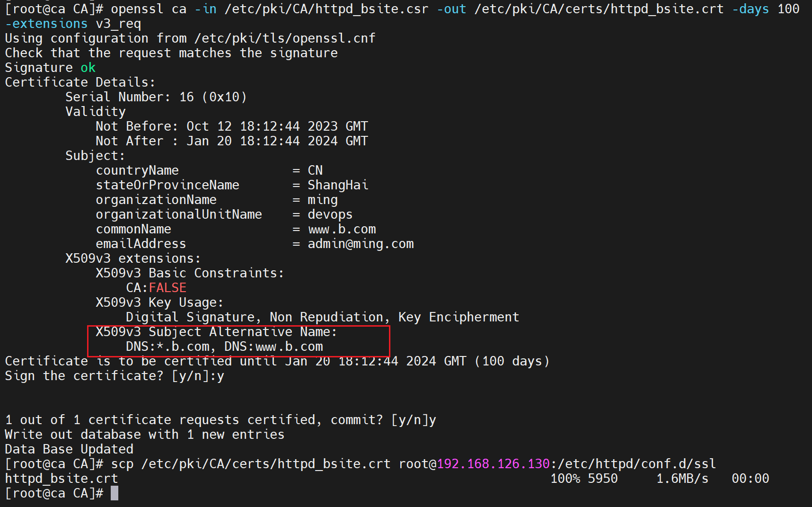Click the "ShangHai" state value
The image size is (812, 507).
(x=338, y=185)
